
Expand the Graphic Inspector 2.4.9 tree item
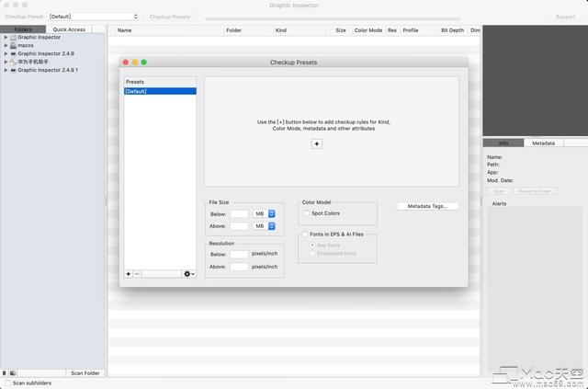(x=6, y=53)
